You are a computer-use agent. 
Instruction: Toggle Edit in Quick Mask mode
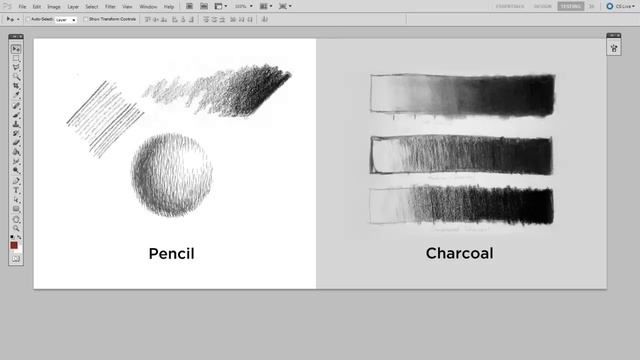coord(16,258)
